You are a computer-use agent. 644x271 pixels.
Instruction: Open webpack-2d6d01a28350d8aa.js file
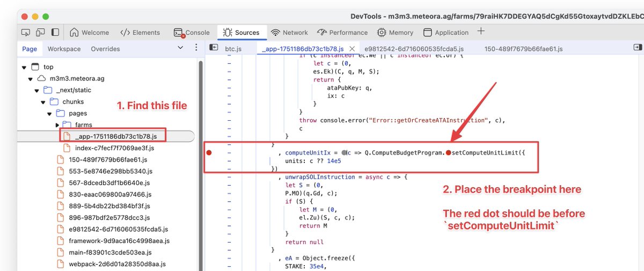coord(117,264)
